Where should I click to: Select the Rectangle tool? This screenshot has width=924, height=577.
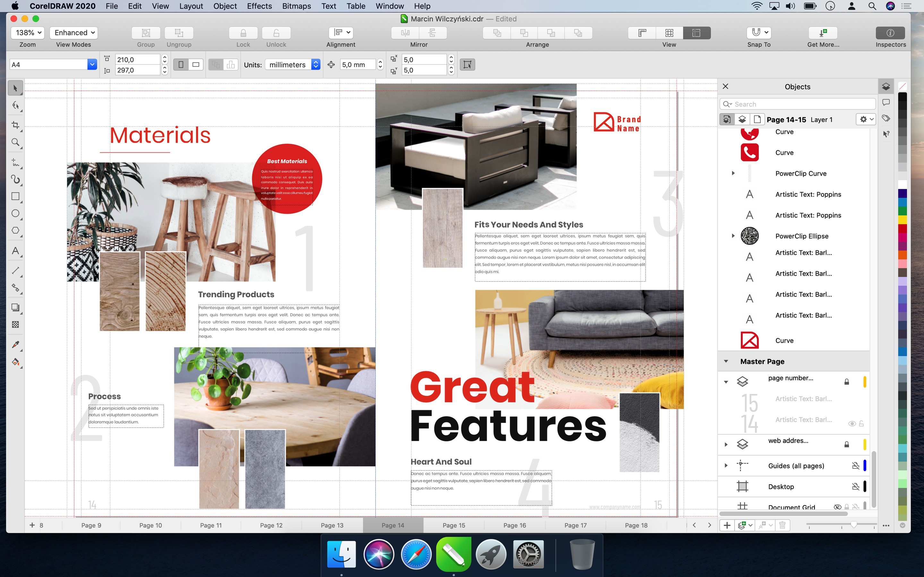(x=15, y=197)
